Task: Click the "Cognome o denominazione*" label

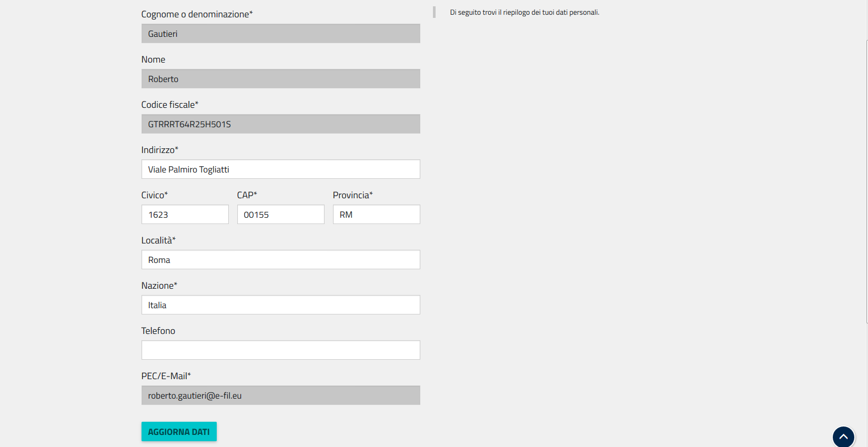Action: pos(197,14)
